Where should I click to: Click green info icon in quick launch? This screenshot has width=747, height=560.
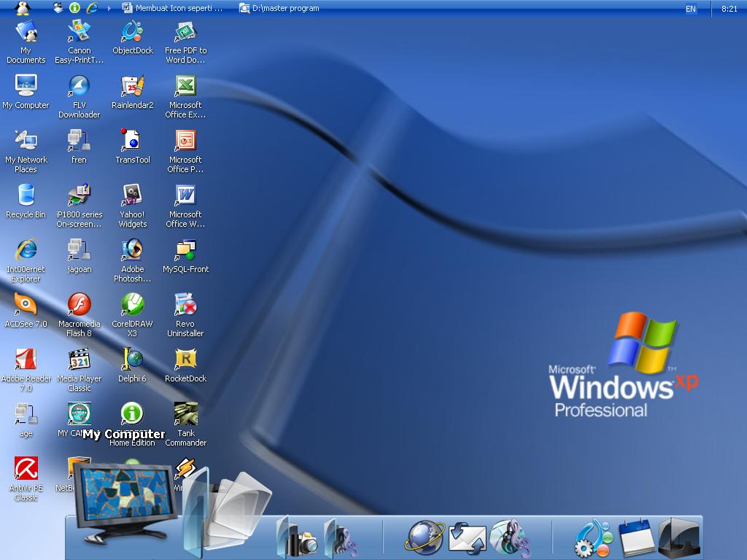pyautogui.click(x=74, y=8)
